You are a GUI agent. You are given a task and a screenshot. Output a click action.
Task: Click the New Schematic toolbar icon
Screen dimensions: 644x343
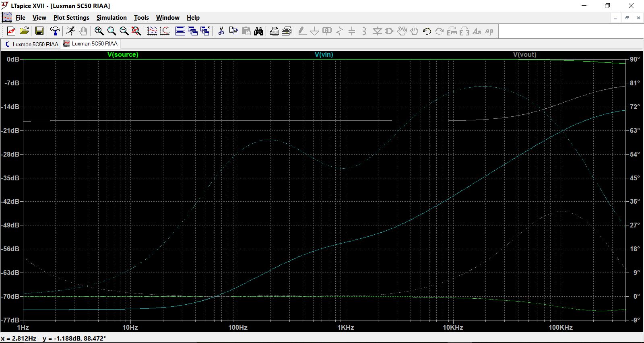click(11, 31)
